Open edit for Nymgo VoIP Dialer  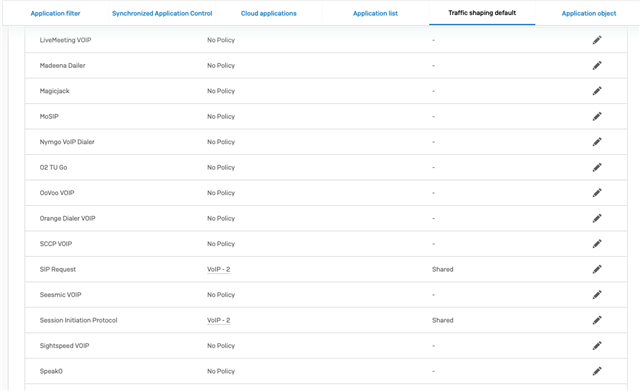point(597,142)
